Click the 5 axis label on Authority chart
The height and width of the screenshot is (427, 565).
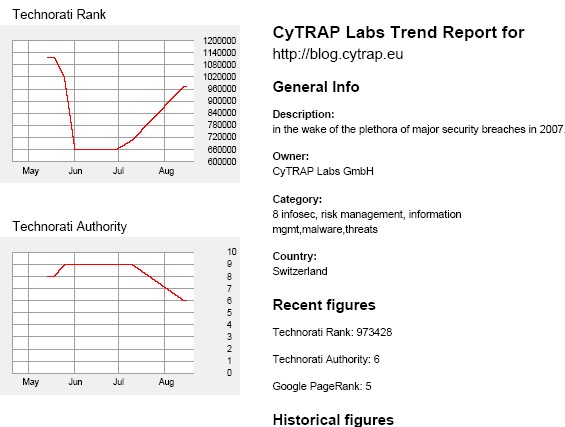(229, 313)
